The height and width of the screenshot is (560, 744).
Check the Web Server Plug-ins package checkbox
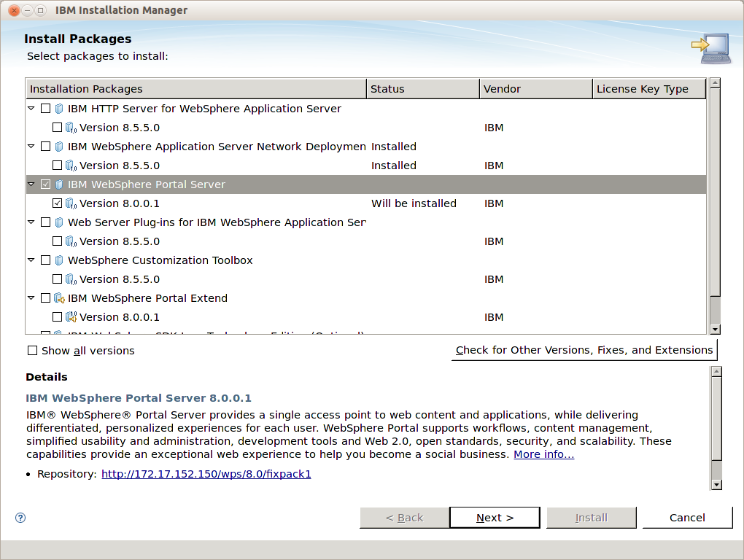coord(45,222)
